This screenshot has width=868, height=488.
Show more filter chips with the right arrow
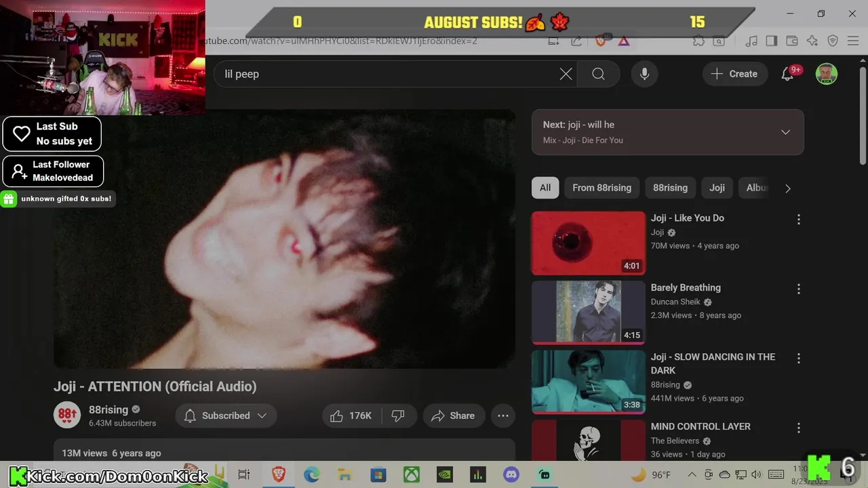tap(787, 188)
